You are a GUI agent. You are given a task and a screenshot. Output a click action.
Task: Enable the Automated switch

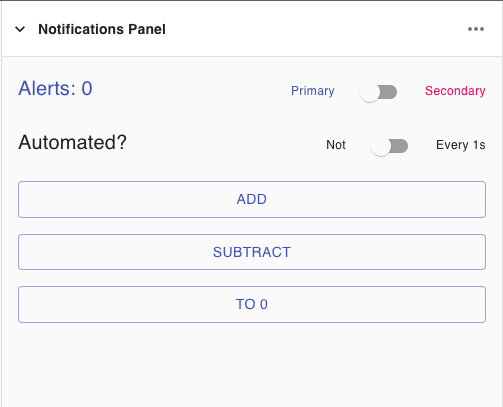390,146
